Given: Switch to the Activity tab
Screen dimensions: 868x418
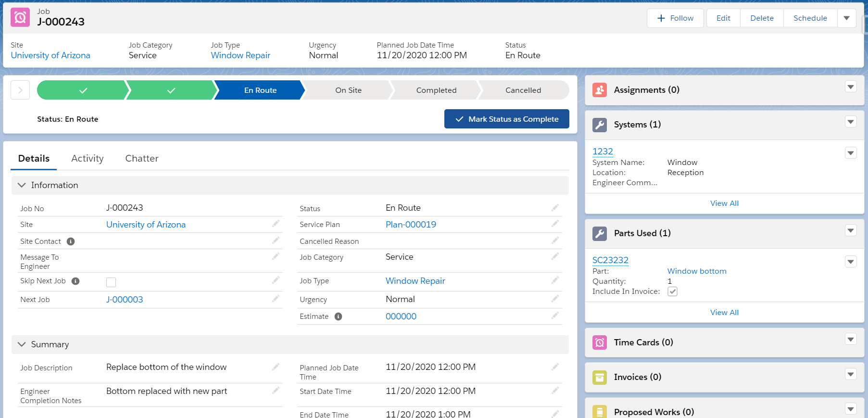Looking at the screenshot, I should 87,158.
